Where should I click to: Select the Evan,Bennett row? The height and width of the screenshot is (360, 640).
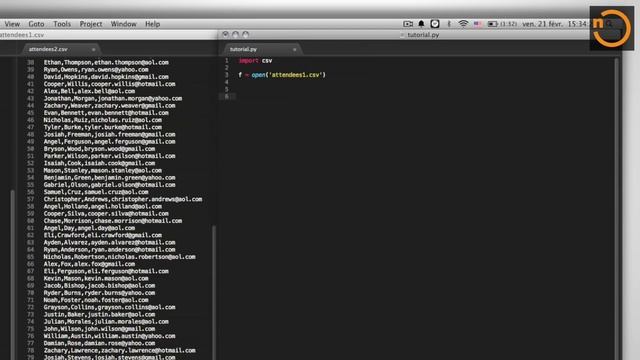106,113
